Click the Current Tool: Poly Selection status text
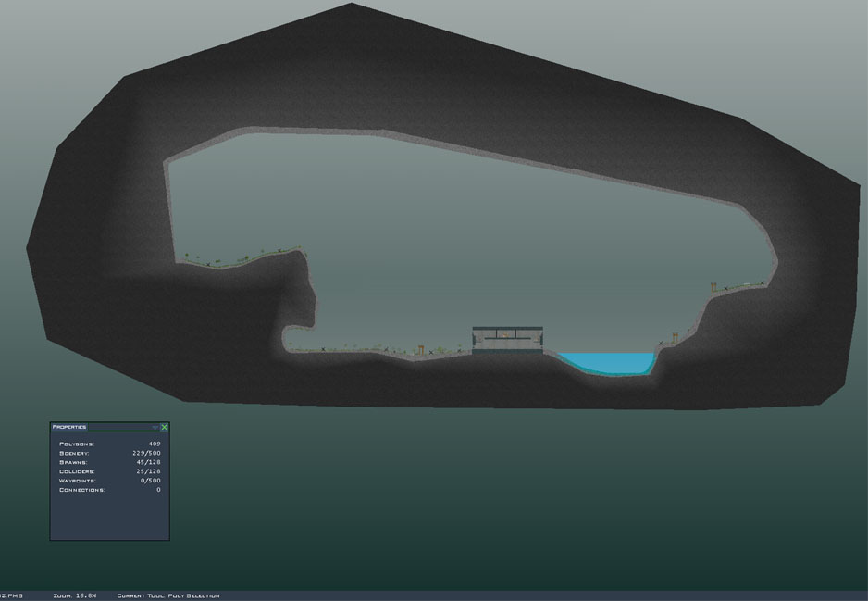Viewport: 868px width, 601px height. coord(168,595)
